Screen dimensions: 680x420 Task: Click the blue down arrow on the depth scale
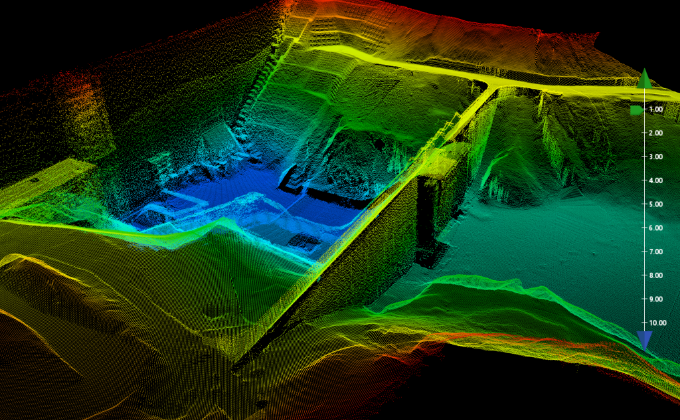coord(644,341)
